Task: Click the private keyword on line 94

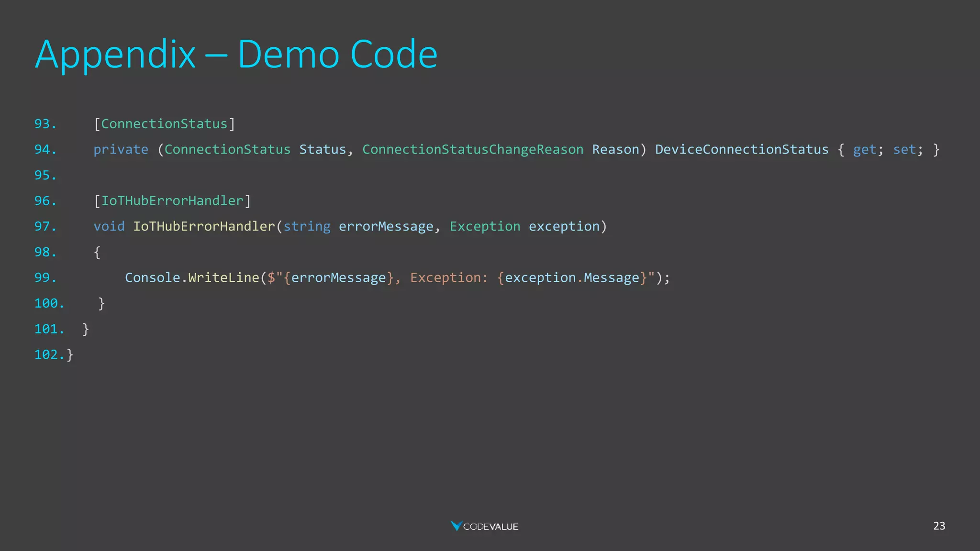Action: coord(121,150)
